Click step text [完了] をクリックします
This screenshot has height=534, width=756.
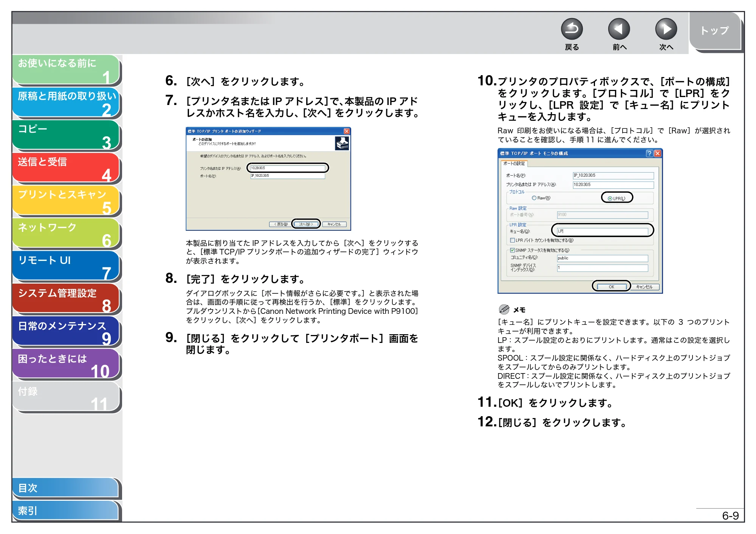point(246,279)
